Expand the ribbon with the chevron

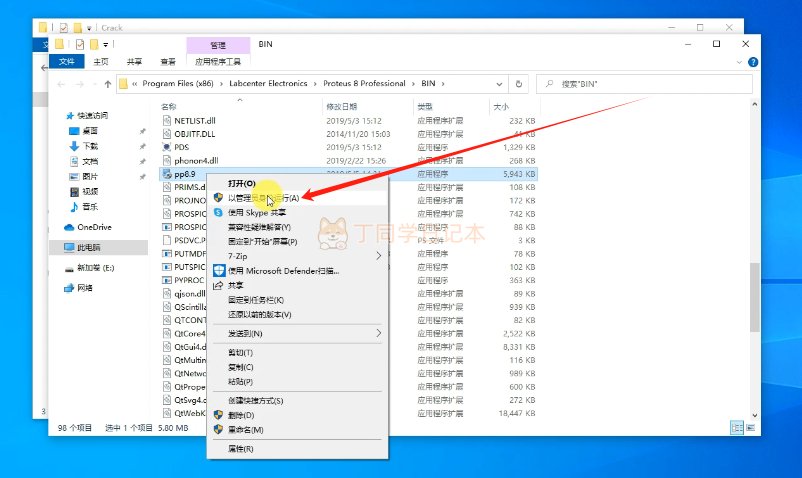tap(739, 62)
